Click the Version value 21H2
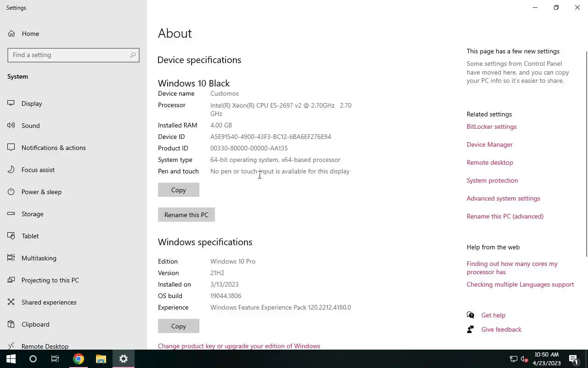Viewport: 588px width, 368px height. click(x=217, y=273)
